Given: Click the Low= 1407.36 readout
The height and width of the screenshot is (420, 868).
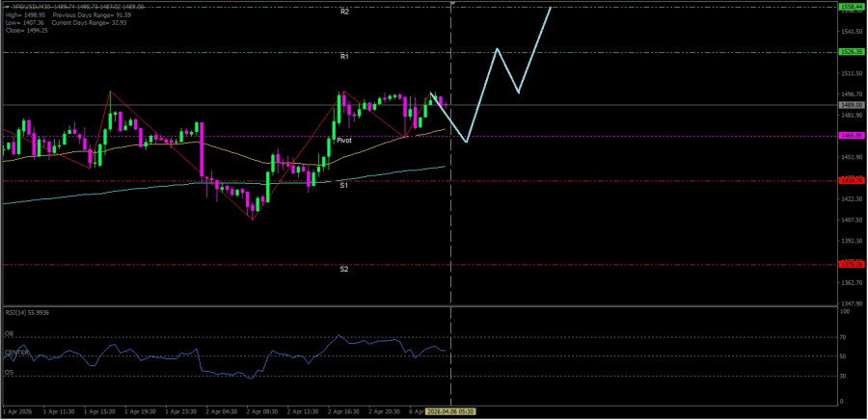Looking at the screenshot, I should click(x=24, y=23).
